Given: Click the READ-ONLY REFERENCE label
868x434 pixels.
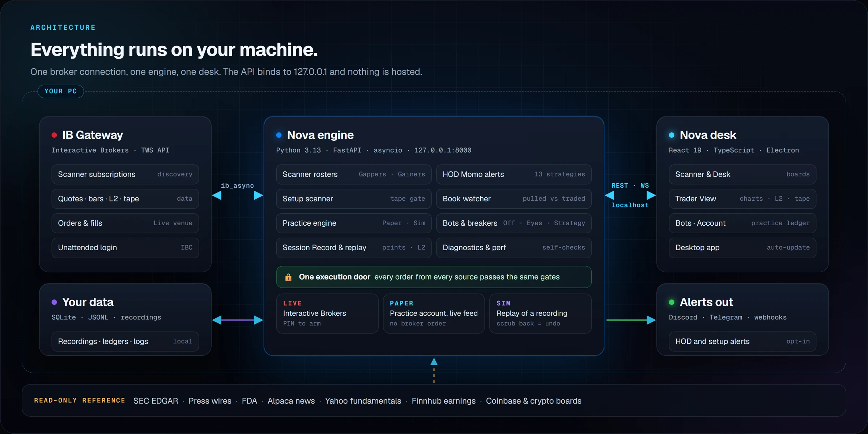Looking at the screenshot, I should (x=80, y=400).
